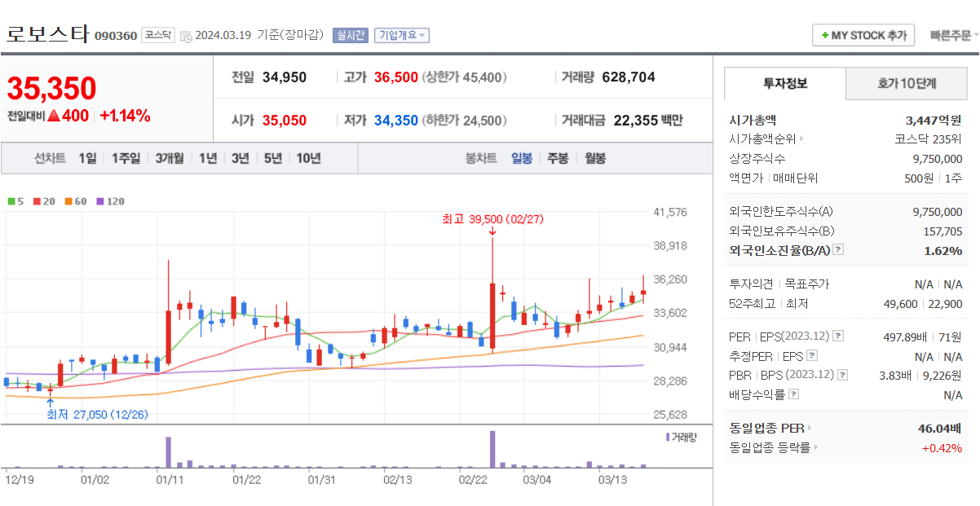Click the 전일 value 34,950
980x506 pixels.
pos(285,77)
